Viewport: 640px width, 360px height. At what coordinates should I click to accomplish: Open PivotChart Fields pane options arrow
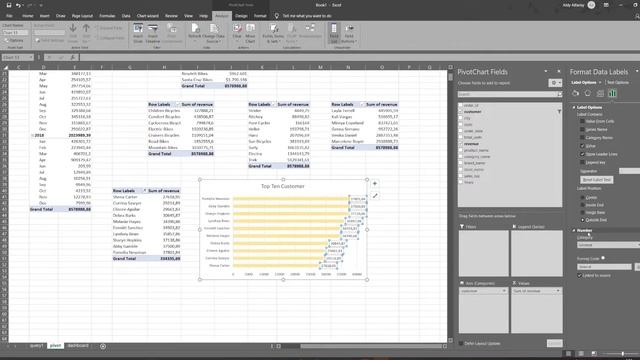click(546, 71)
